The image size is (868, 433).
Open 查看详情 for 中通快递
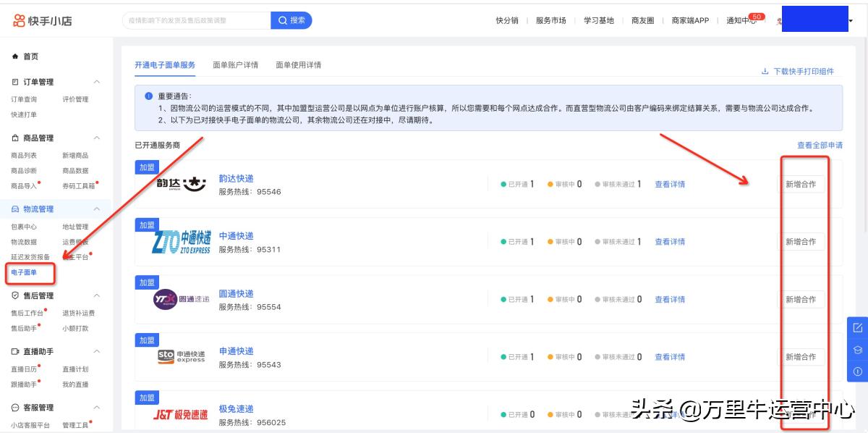click(670, 242)
